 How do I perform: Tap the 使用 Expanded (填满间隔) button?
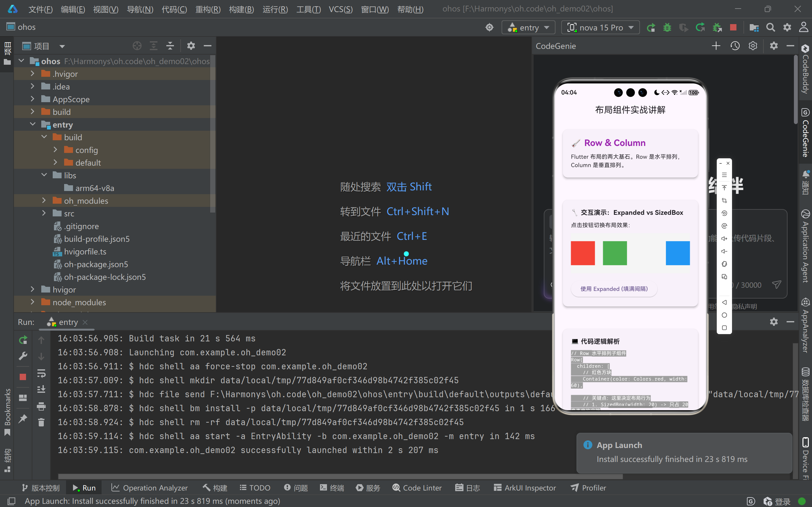point(614,289)
